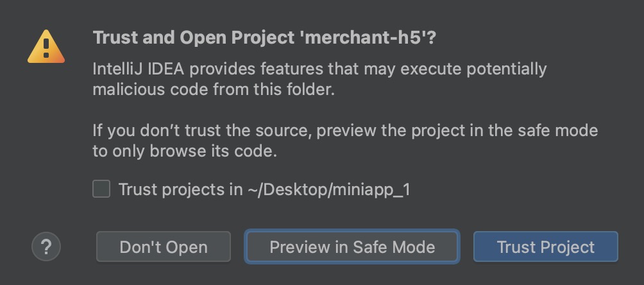Decline opening the project via Don't Open

pyautogui.click(x=164, y=247)
